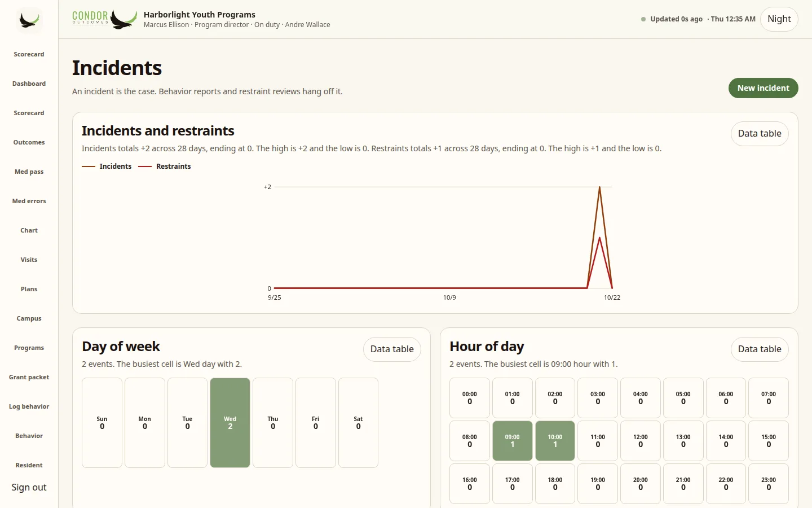Click the Updated 0s ago status text
The image size is (812, 508).
[677, 19]
